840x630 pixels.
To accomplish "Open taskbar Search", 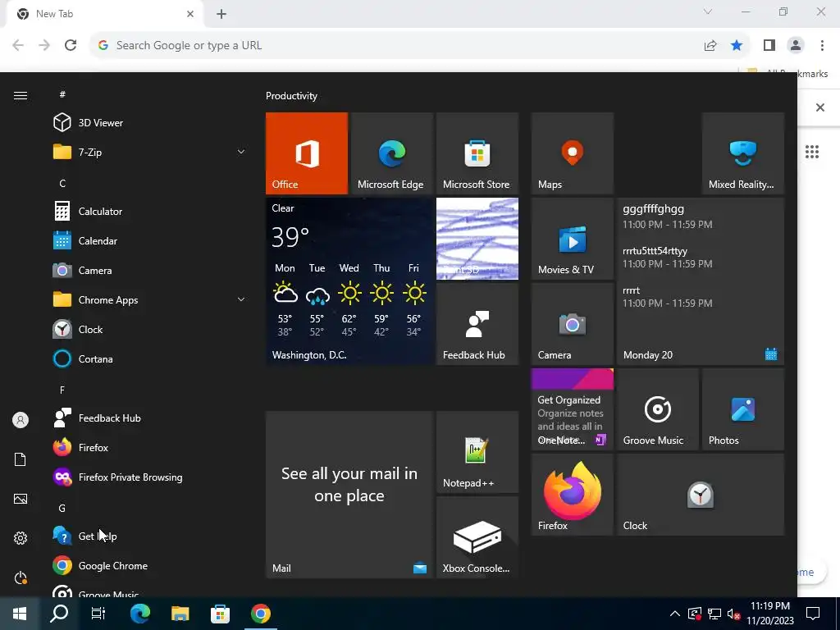I will [59, 614].
